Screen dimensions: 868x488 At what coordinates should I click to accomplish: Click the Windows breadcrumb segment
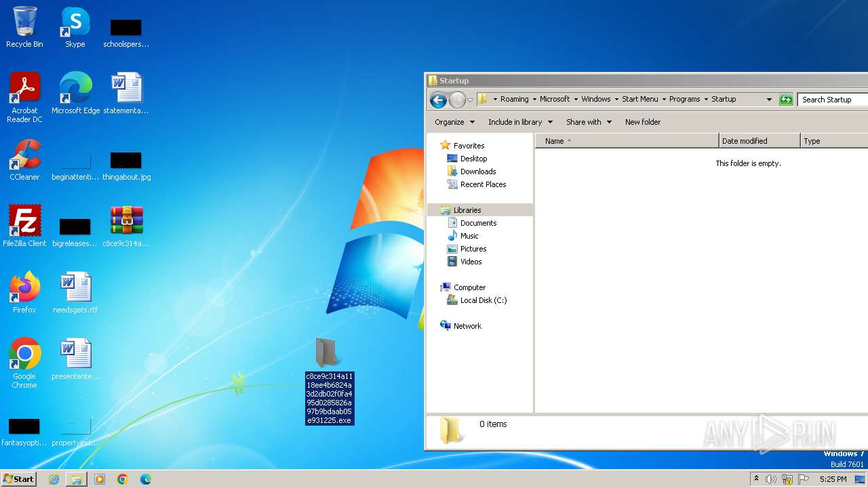[x=596, y=100]
